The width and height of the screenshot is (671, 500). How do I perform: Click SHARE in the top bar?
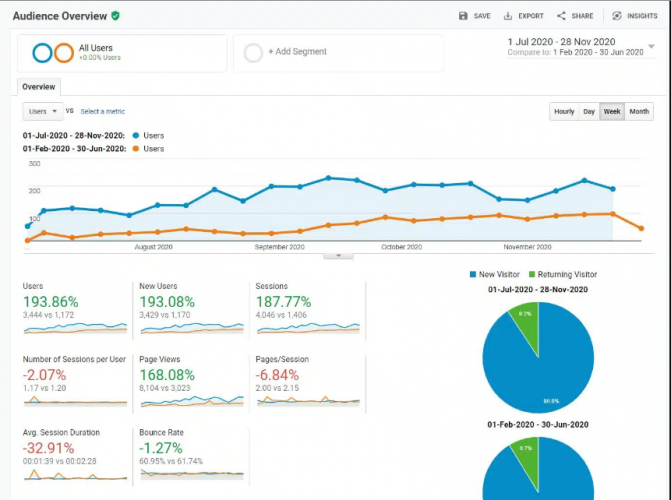pos(582,16)
